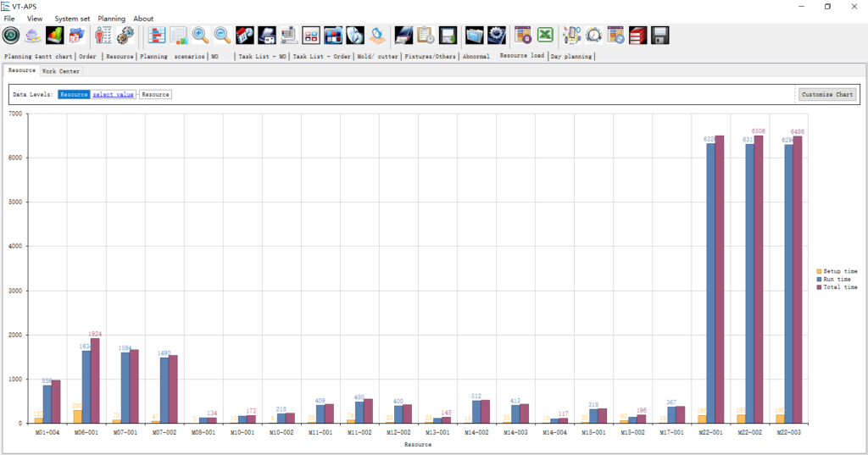868x455 pixels.
Task: Open the System set menu
Action: point(72,19)
